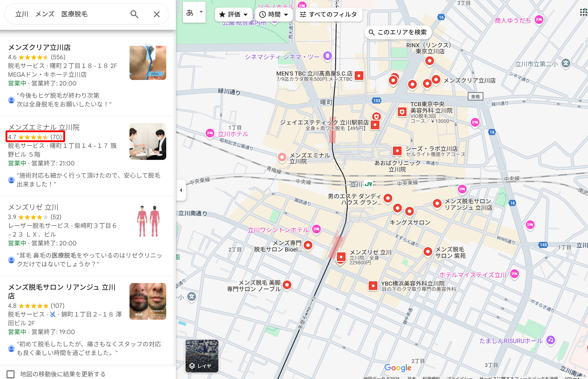Click メンズリゼ body diagram thumbnail

coord(148,221)
